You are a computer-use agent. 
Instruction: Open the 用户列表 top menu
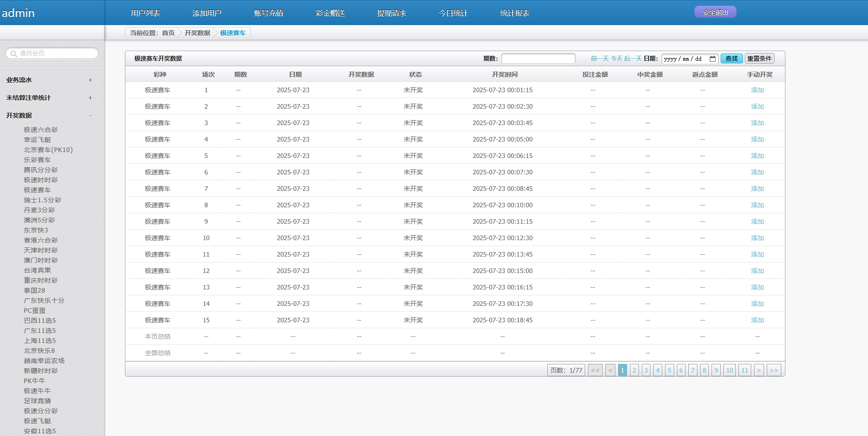(x=146, y=13)
